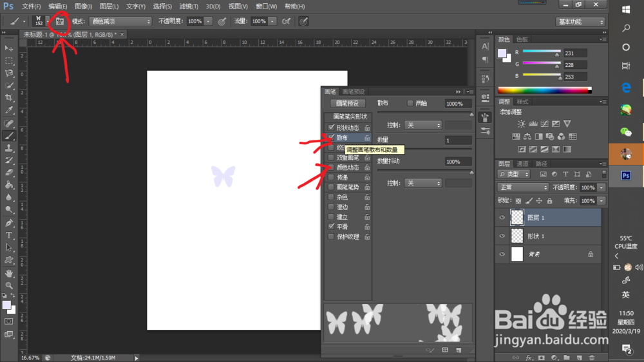Select the Pen tool
Viewport: 644px width, 362px height.
[x=8, y=223]
